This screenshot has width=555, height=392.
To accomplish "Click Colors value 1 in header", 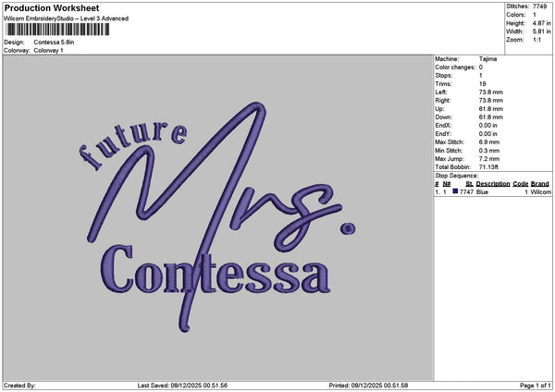I will (x=535, y=15).
